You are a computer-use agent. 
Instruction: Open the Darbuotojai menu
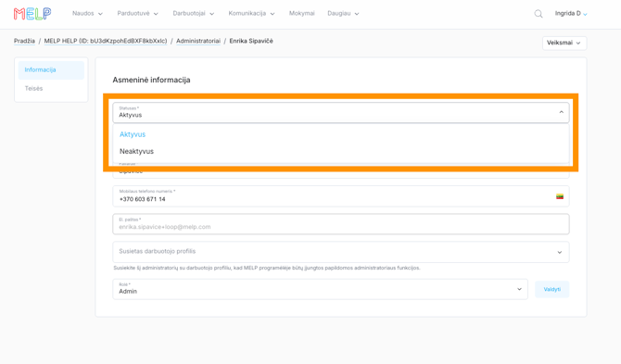tap(194, 14)
